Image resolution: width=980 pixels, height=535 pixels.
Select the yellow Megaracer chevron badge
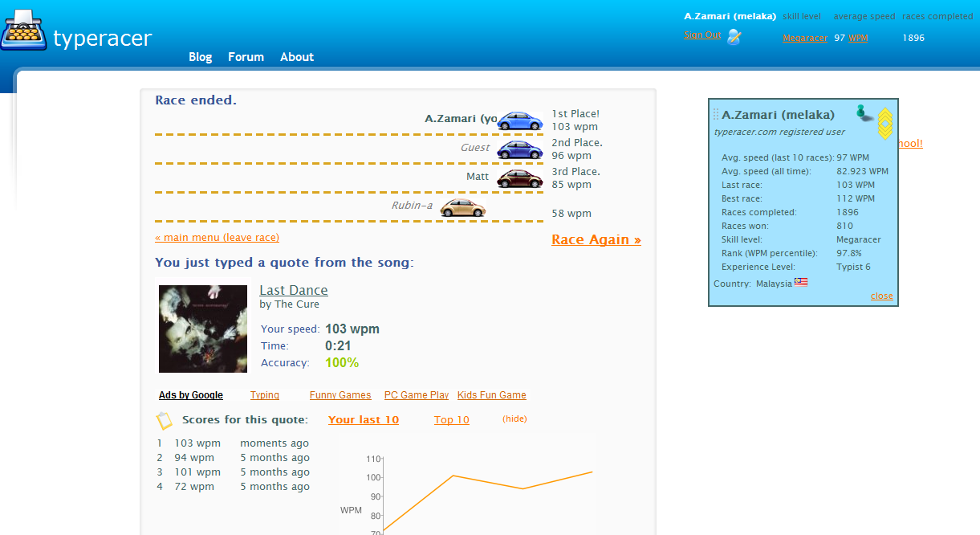pyautogui.click(x=885, y=123)
